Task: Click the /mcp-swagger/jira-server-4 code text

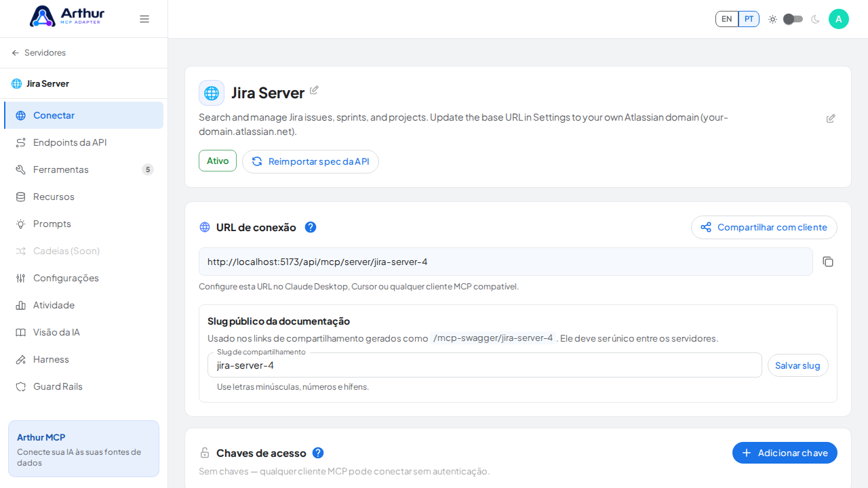Action: 493,338
